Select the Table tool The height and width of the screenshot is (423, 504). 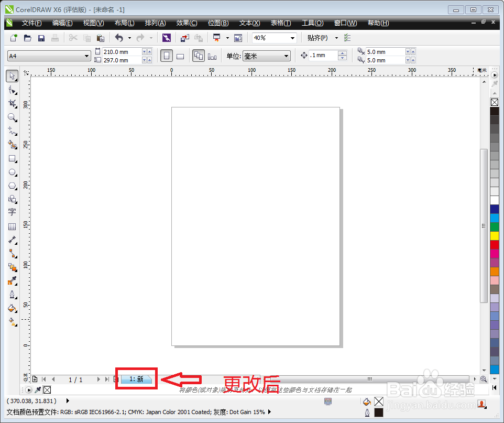12,226
